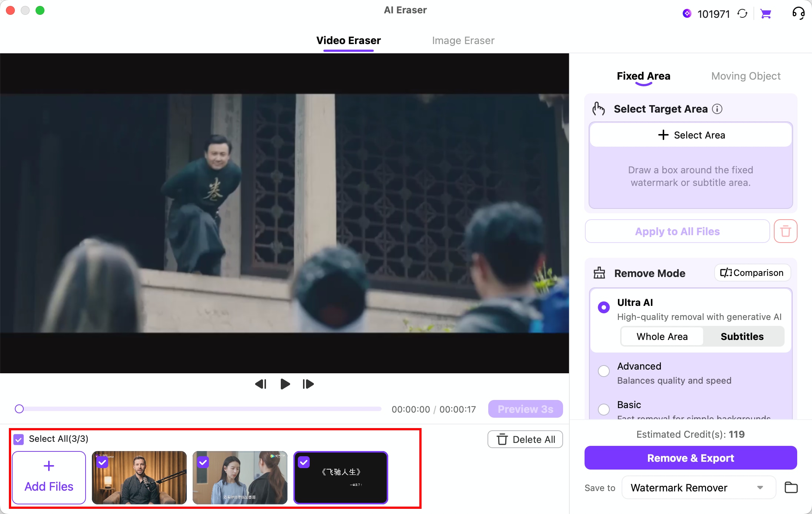Click the Estimated Credit(s): 119 text

690,434
